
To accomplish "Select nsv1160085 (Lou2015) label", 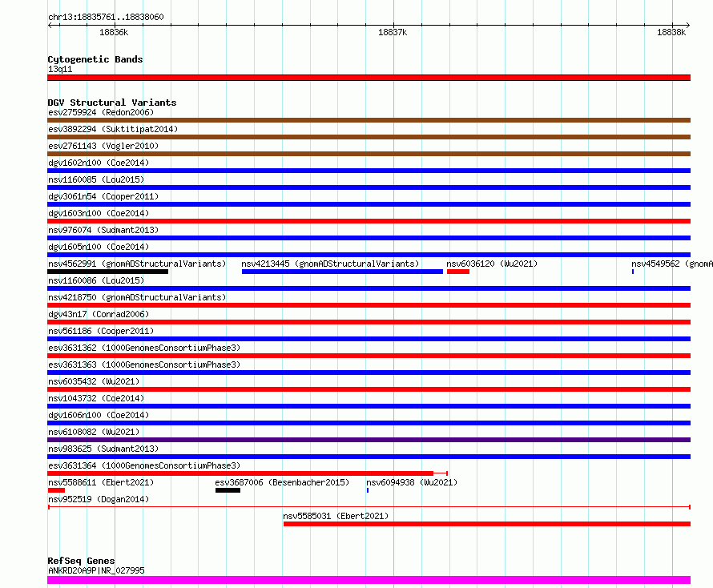I will pos(96,179).
